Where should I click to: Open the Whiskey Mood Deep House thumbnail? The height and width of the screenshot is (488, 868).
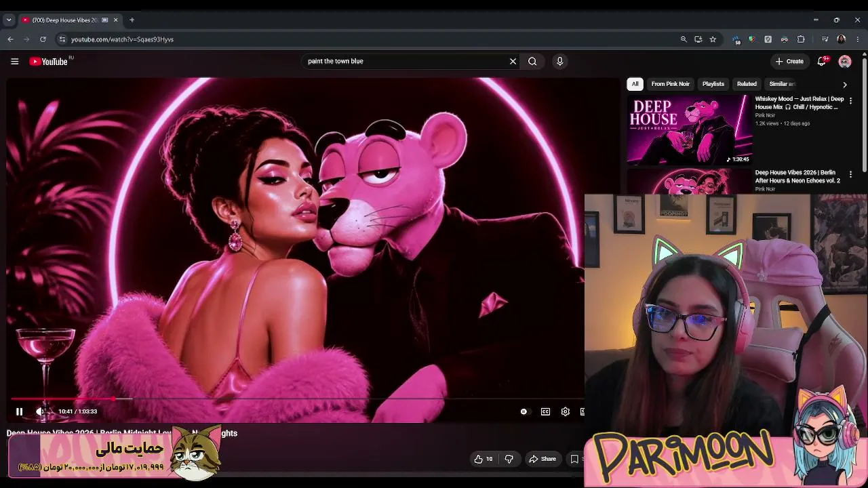click(689, 130)
